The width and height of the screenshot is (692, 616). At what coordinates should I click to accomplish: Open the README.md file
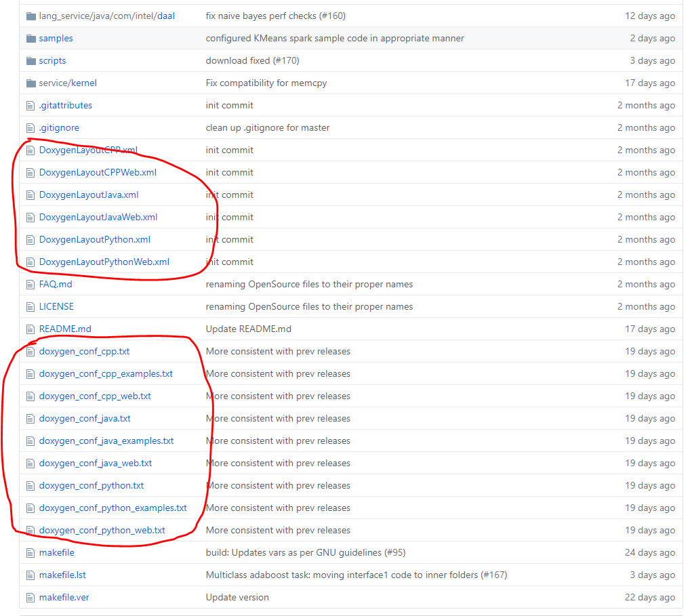(x=65, y=329)
